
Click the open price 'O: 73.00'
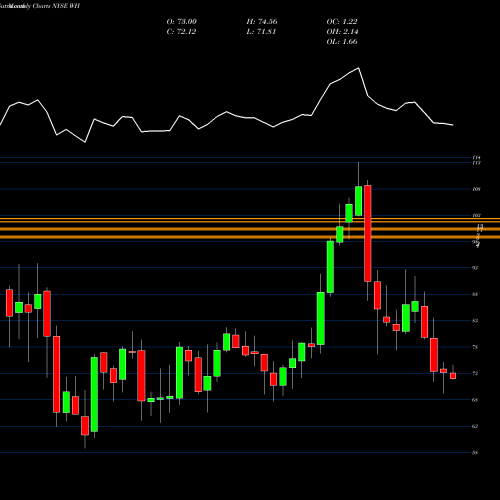point(181,22)
